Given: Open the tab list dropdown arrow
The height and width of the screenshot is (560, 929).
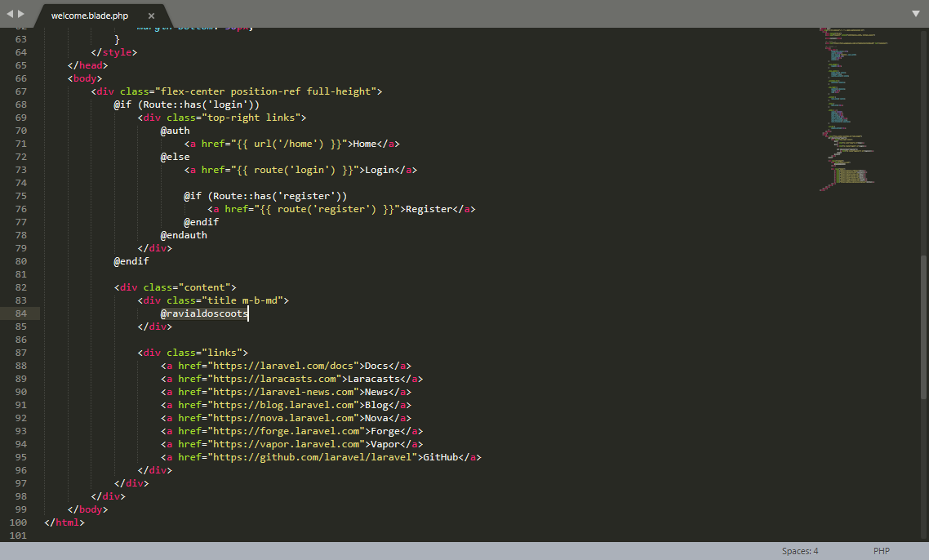Looking at the screenshot, I should click(x=915, y=14).
